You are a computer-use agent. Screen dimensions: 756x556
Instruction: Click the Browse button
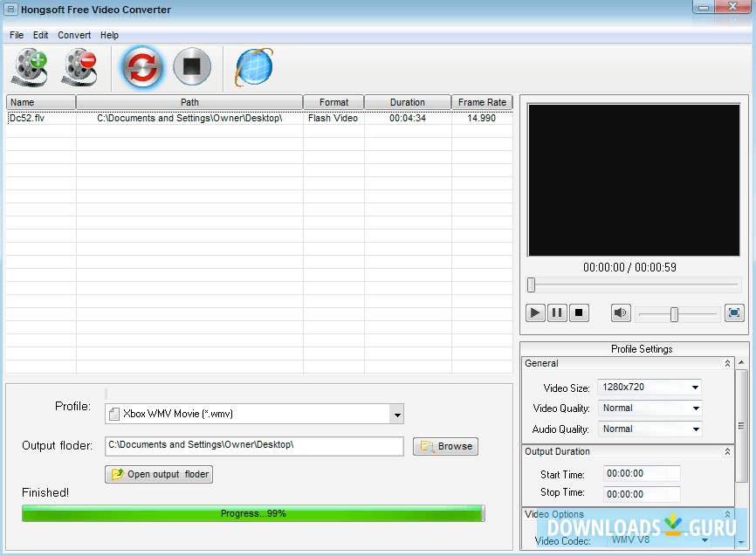point(445,446)
